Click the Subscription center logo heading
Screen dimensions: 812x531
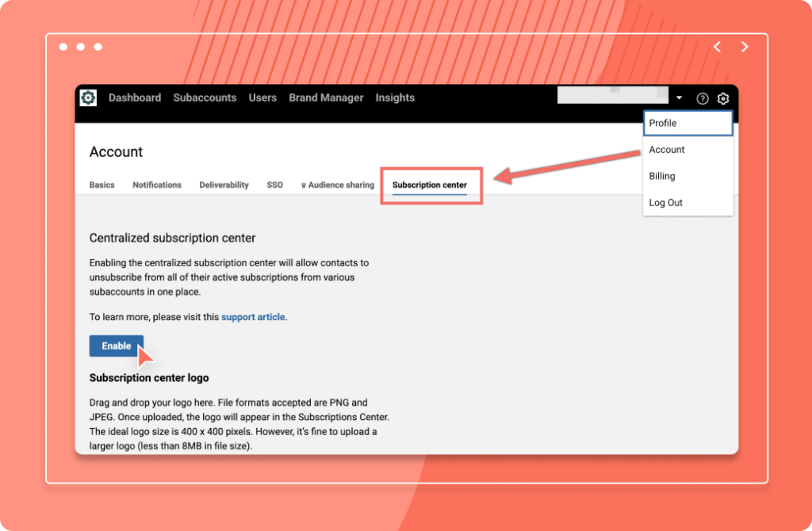click(149, 378)
